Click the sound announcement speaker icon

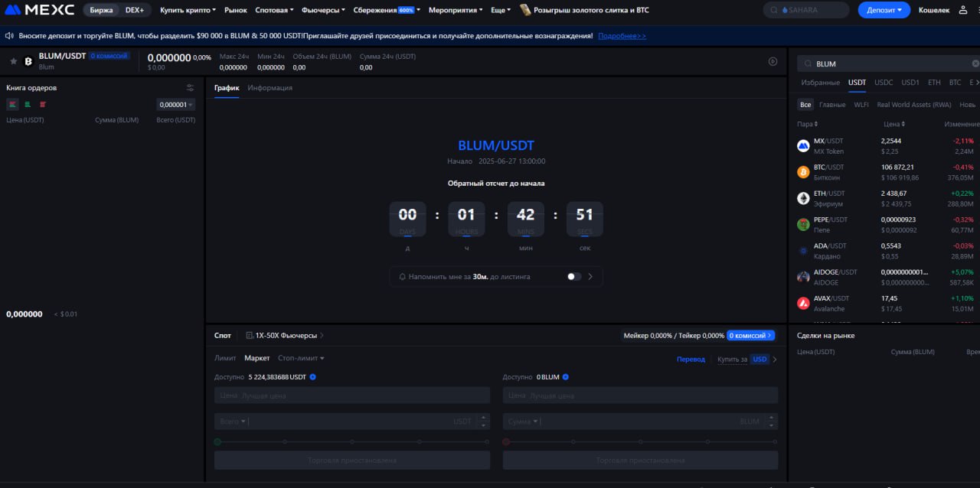[x=8, y=36]
